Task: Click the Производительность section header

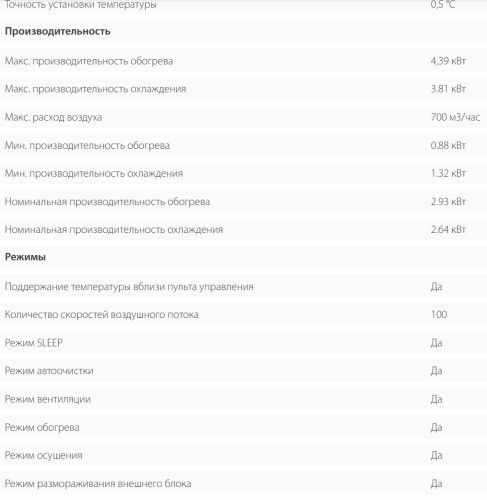Action: pyautogui.click(x=57, y=31)
